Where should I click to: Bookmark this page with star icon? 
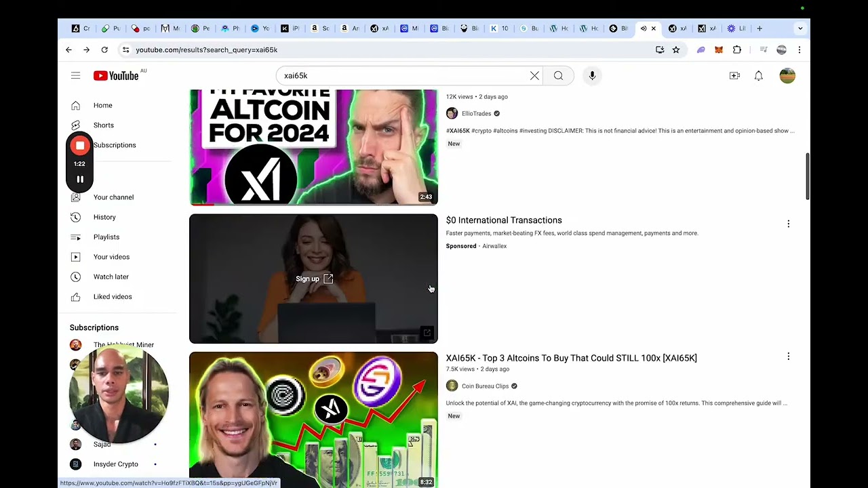pyautogui.click(x=676, y=50)
